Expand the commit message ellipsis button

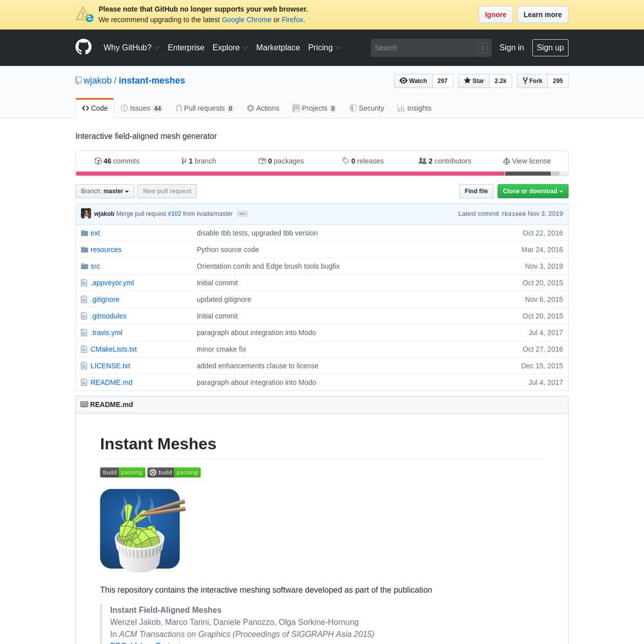[x=242, y=214]
